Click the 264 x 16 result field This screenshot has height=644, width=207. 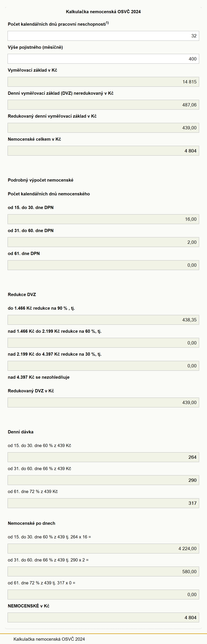[x=103, y=549]
